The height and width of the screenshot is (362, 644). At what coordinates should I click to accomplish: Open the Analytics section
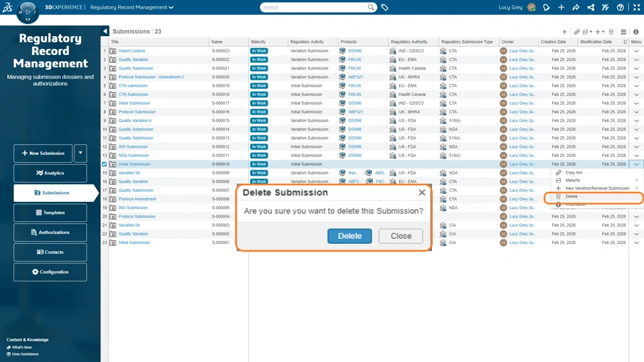50,173
